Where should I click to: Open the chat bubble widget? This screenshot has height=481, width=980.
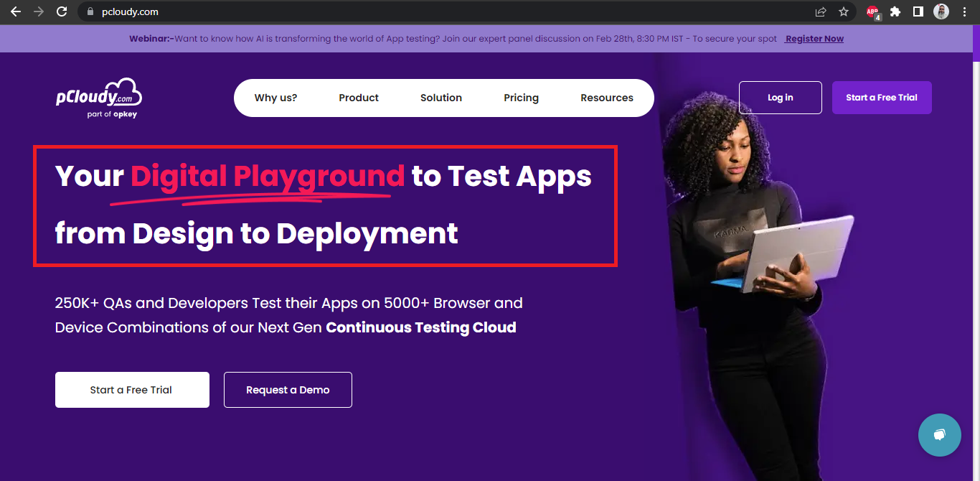[939, 435]
